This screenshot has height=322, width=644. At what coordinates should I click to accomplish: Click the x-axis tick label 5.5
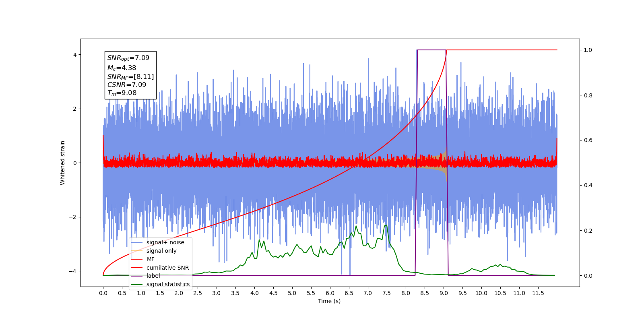click(311, 293)
